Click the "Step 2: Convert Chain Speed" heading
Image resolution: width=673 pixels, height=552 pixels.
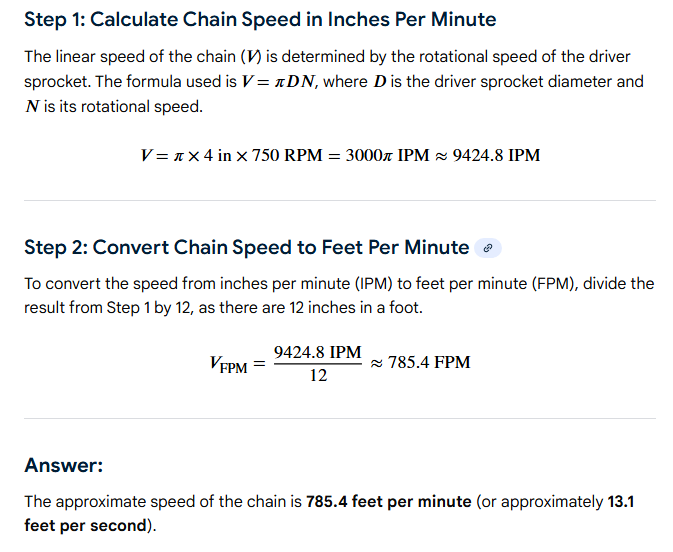[246, 247]
